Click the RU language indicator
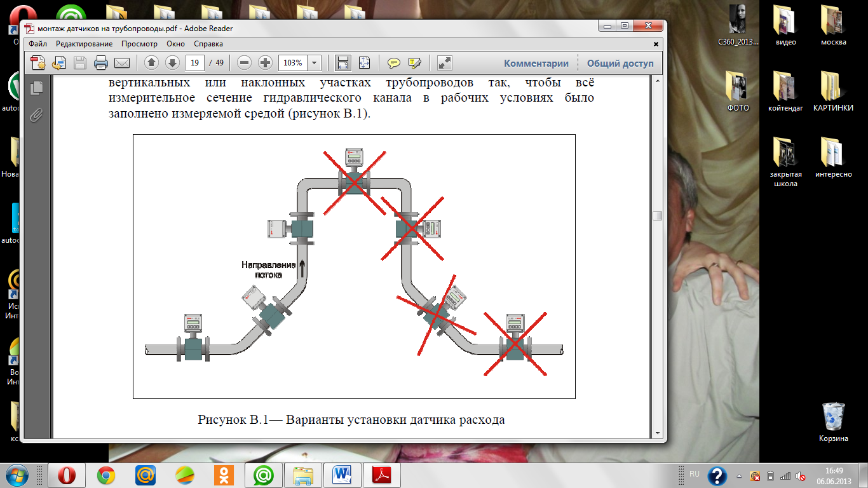868x488 pixels. (x=694, y=474)
